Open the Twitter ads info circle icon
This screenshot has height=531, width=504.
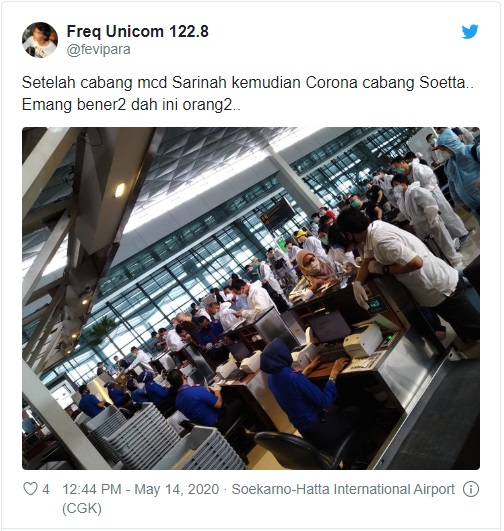[471, 489]
